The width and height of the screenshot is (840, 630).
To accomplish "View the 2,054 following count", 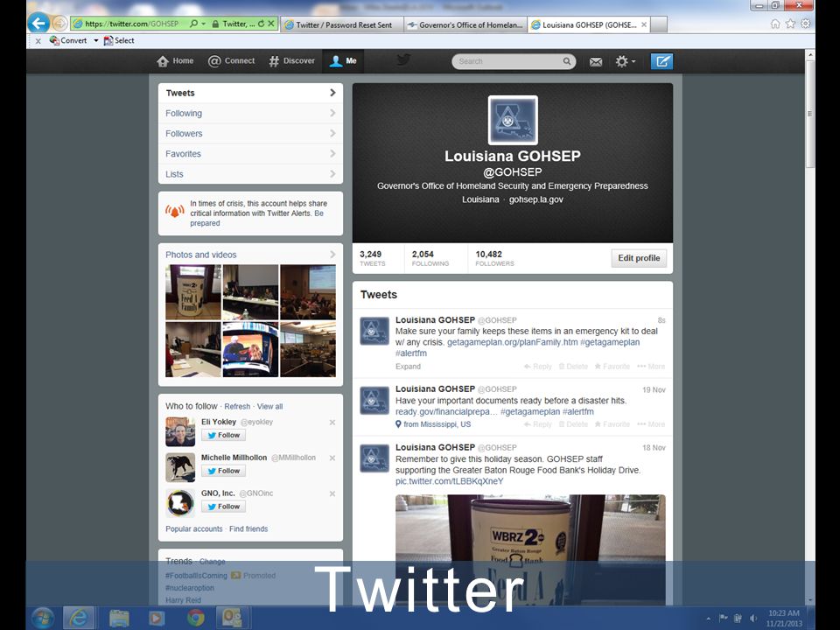I will (430, 258).
